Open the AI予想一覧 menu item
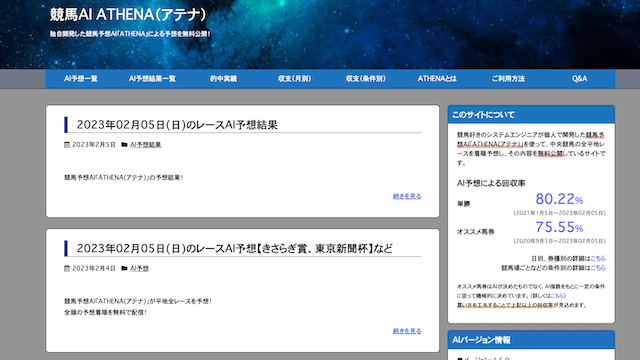The height and width of the screenshot is (360, 640). tap(81, 79)
